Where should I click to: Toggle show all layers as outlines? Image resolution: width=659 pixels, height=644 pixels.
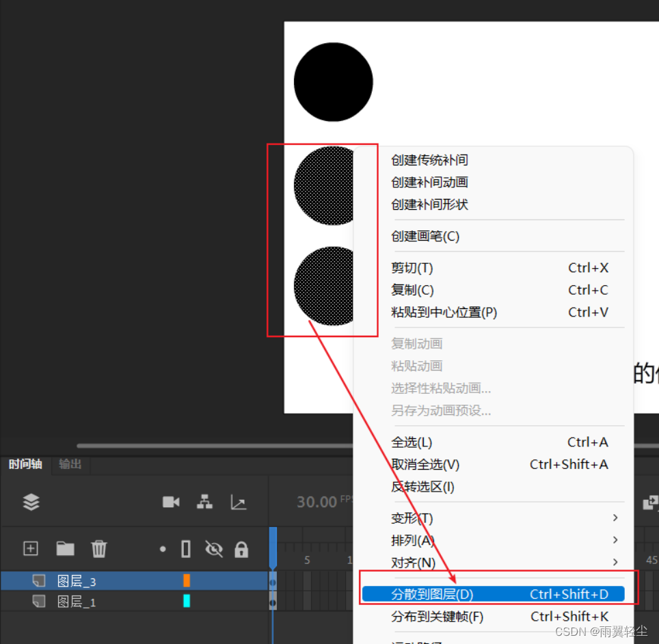[x=186, y=550]
